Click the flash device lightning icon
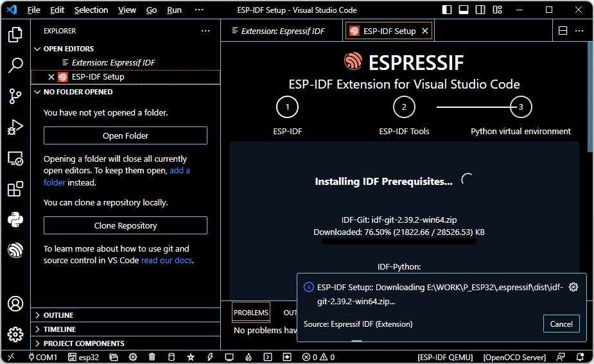The height and width of the screenshot is (364, 594). coord(210,357)
